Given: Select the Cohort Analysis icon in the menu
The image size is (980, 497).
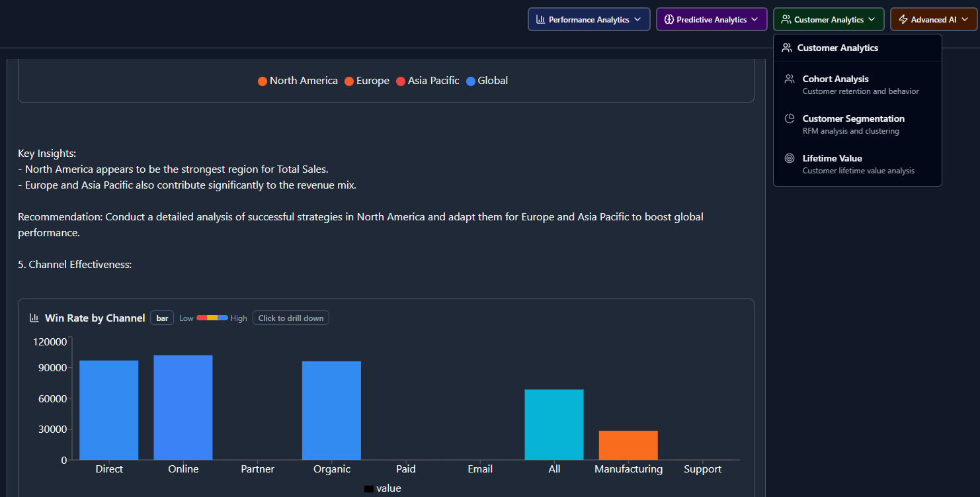Looking at the screenshot, I should [789, 78].
